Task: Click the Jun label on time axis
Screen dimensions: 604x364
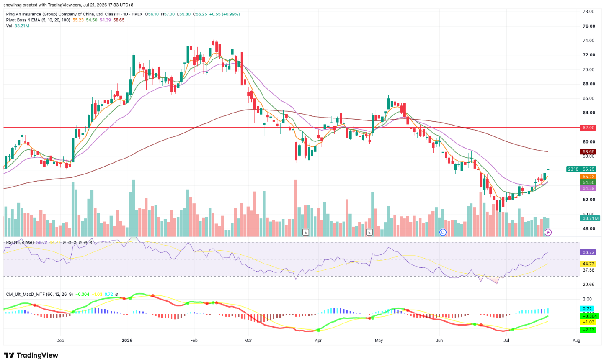Action: tap(439, 341)
